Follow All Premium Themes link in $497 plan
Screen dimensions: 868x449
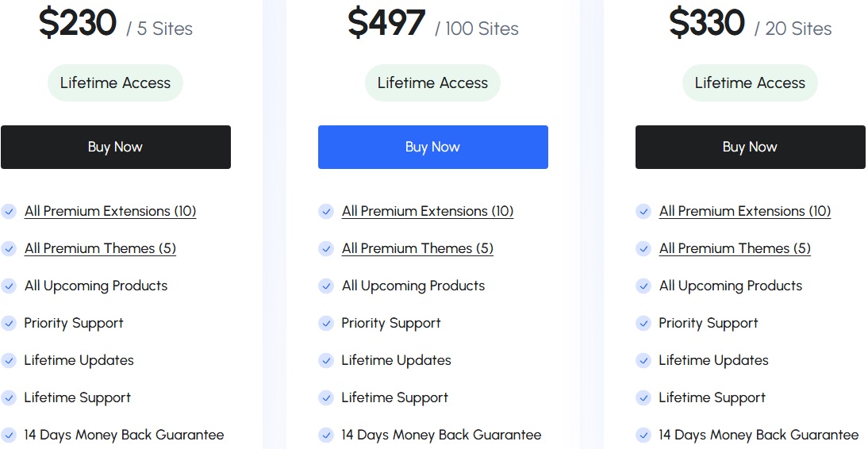click(x=417, y=248)
